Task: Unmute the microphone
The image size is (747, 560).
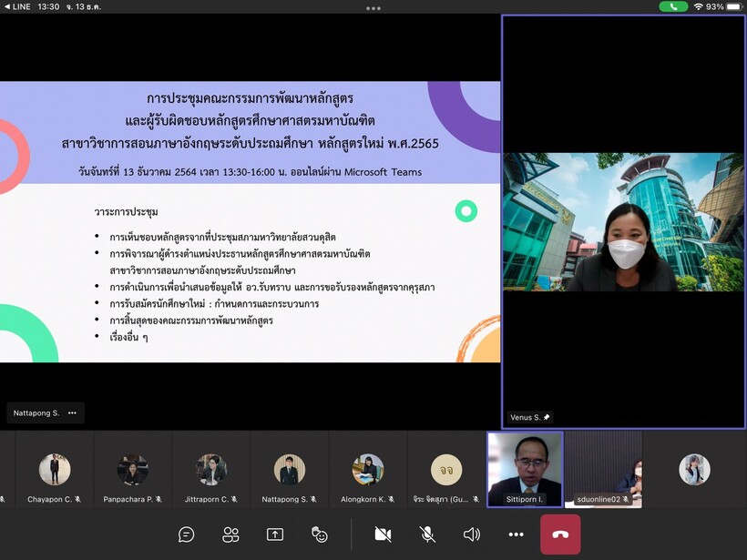Action: [x=427, y=535]
